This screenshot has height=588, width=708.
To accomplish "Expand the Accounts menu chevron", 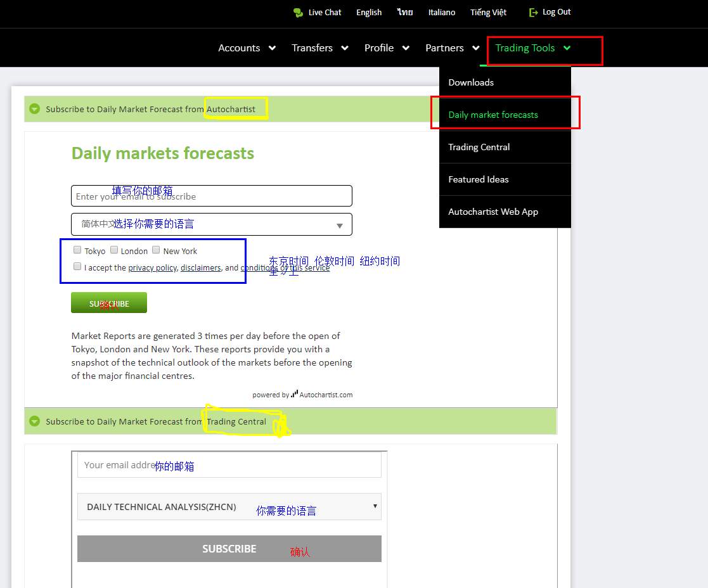I will (x=273, y=48).
